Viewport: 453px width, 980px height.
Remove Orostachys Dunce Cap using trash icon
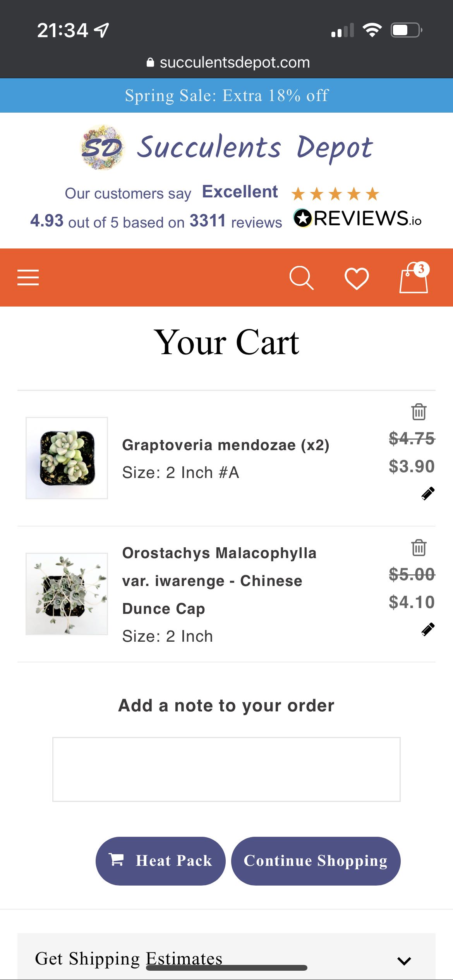(419, 548)
